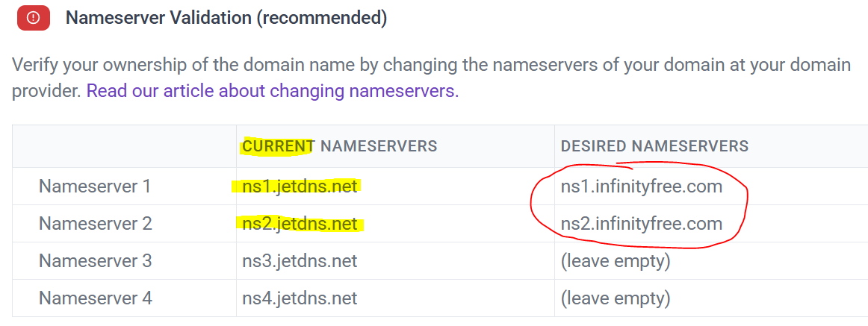Select the desired ns2.infinityfree.com nameserver
This screenshot has width=868, height=326.
click(x=641, y=223)
